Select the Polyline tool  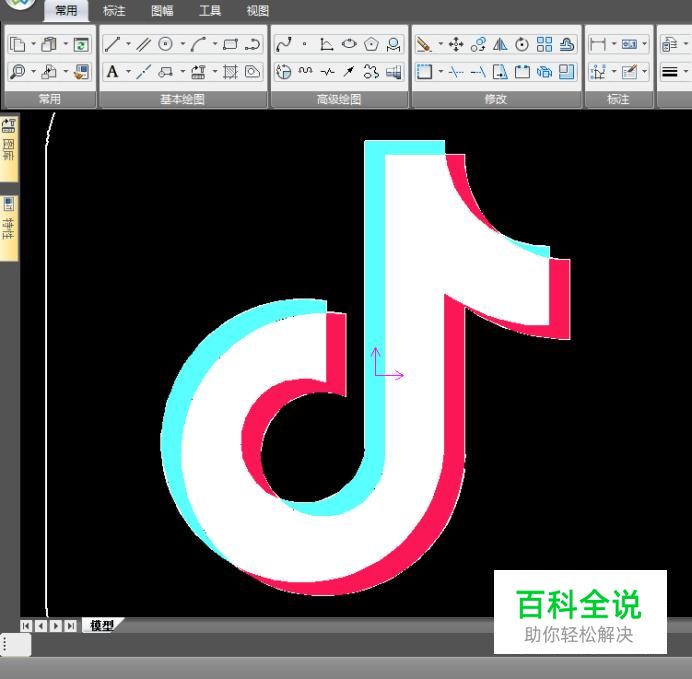[253, 44]
